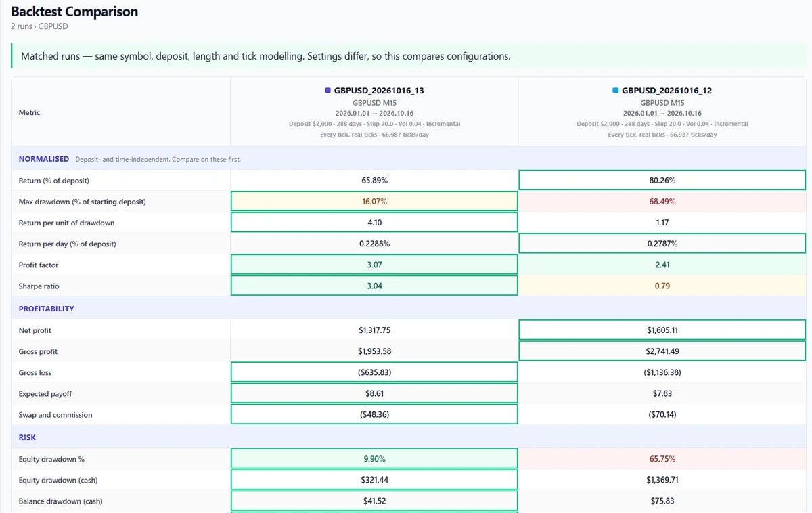The image size is (812, 513).
Task: Click the $2,741.49 gross profit value
Action: (x=662, y=351)
